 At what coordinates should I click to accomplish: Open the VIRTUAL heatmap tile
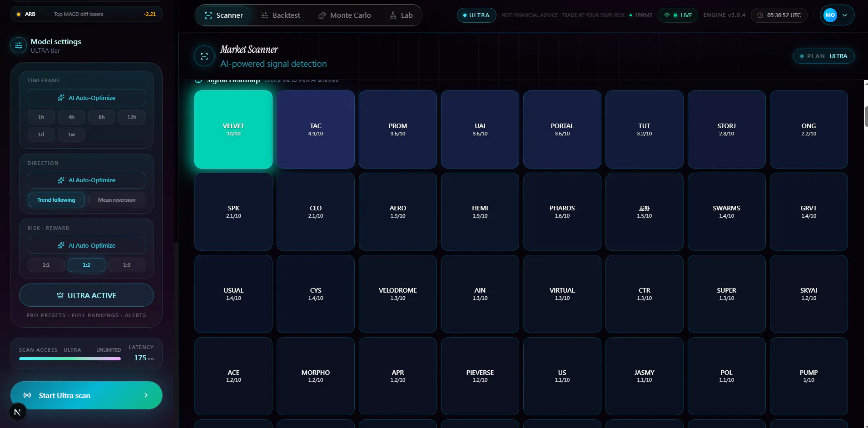click(562, 294)
